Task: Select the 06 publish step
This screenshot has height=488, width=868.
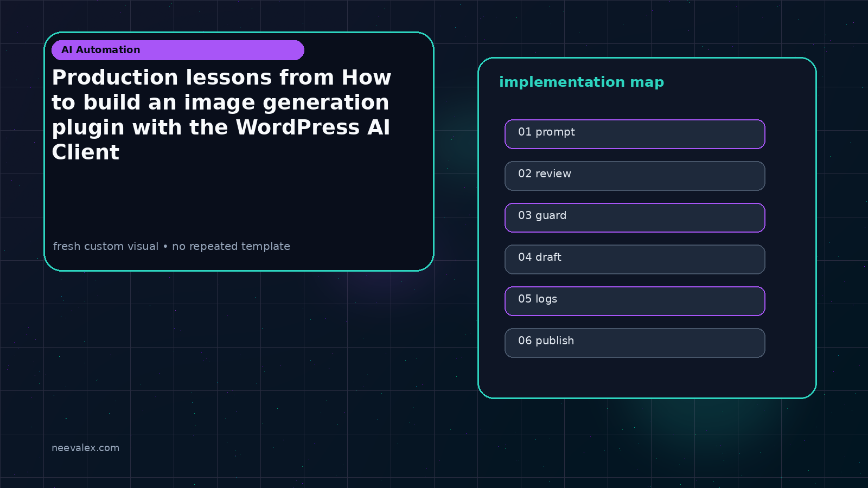Action: pos(635,343)
